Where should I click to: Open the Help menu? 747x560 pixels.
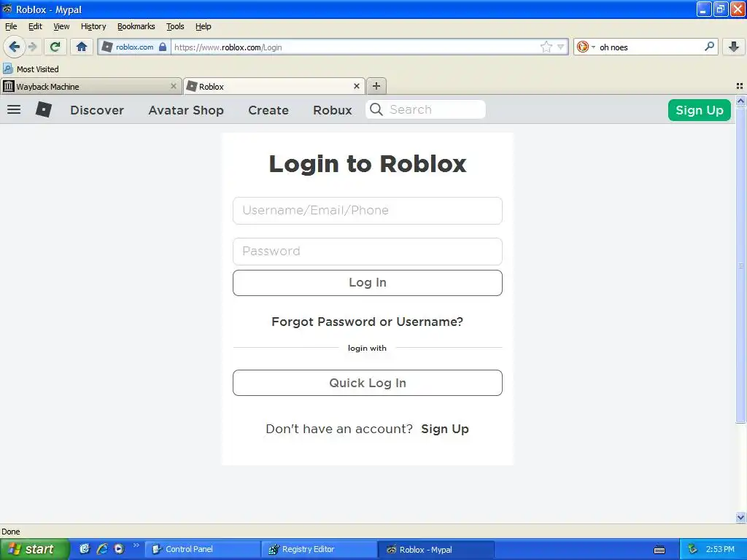click(203, 26)
